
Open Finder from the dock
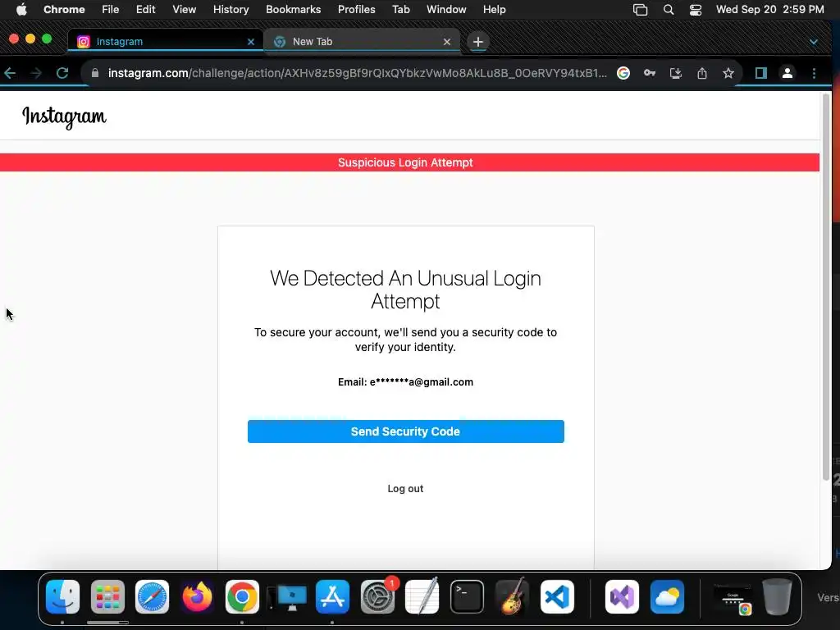coord(62,597)
